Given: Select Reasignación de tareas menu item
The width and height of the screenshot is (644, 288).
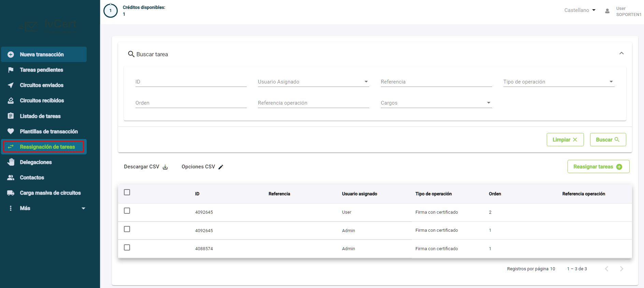Looking at the screenshot, I should tap(44, 147).
